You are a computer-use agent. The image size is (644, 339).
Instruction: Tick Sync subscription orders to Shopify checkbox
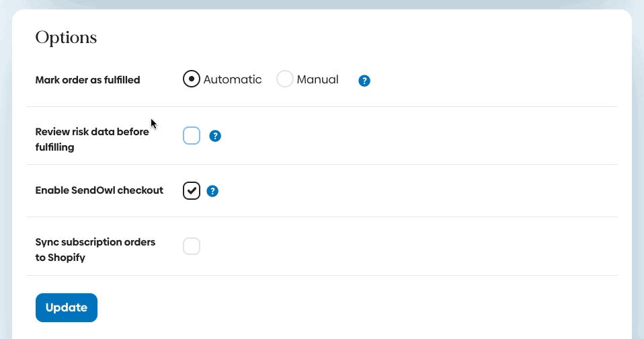point(192,246)
